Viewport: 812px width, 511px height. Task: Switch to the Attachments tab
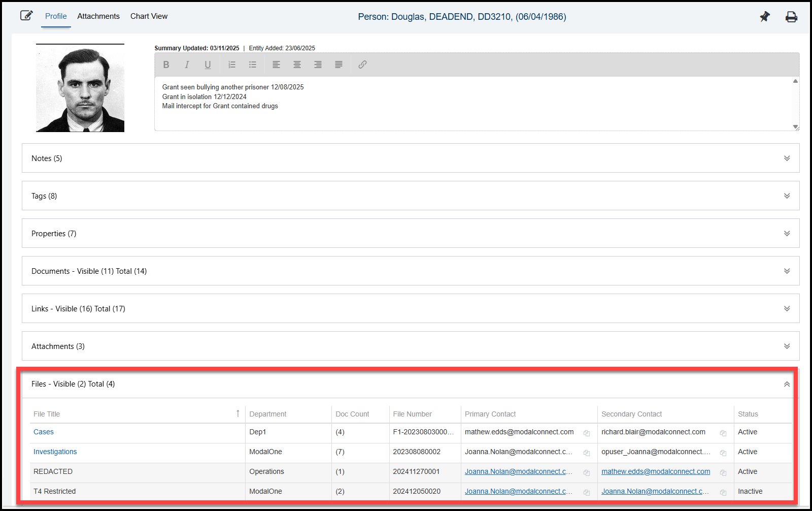pyautogui.click(x=98, y=16)
